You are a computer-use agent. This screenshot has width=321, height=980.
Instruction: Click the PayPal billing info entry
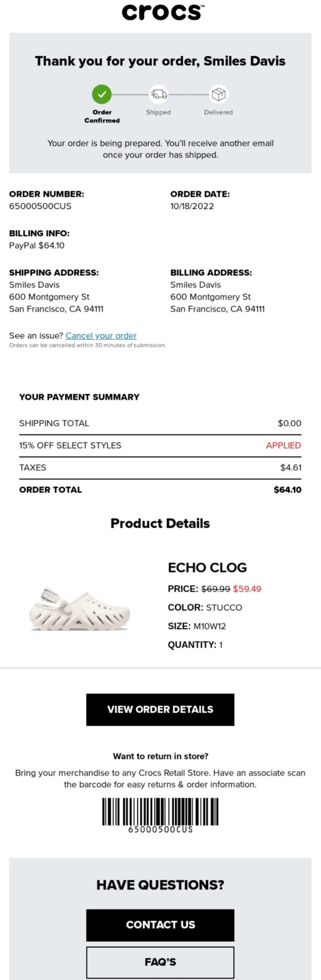click(37, 245)
